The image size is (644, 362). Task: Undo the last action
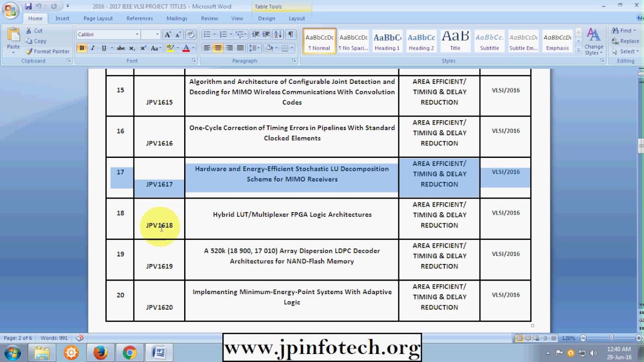[39, 7]
